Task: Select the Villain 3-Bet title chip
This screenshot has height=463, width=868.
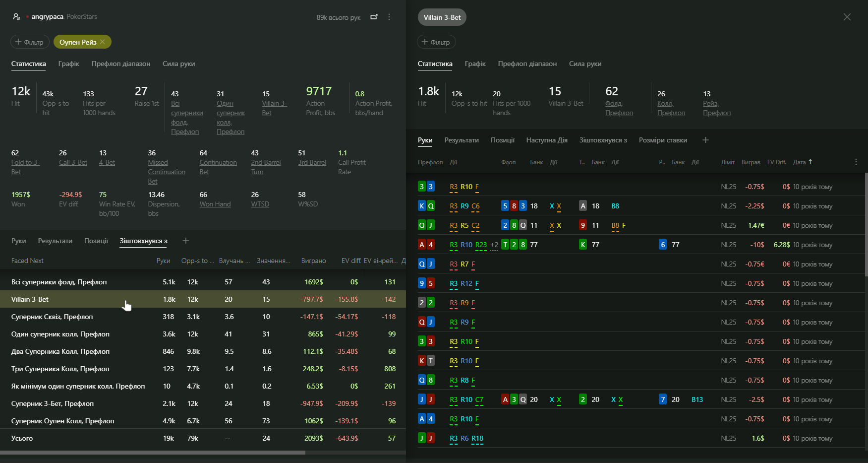Action: [442, 17]
